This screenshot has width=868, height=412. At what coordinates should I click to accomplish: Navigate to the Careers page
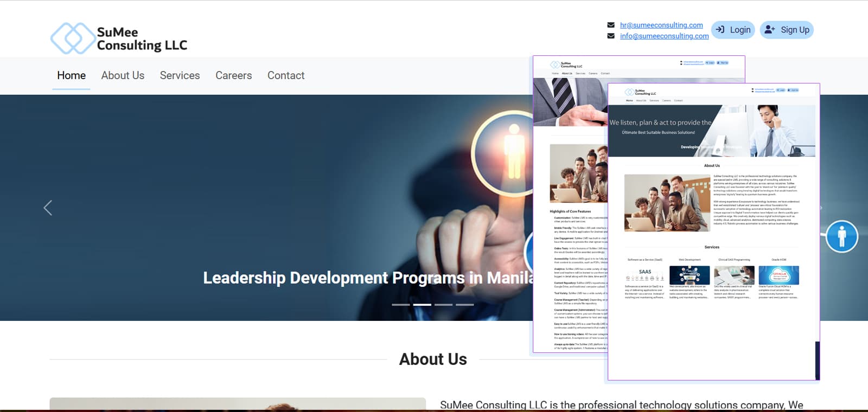(234, 75)
